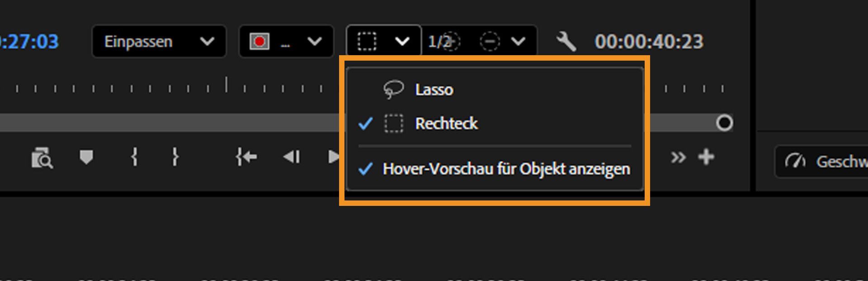Uncheck the Rechteck selection mode

[x=446, y=123]
